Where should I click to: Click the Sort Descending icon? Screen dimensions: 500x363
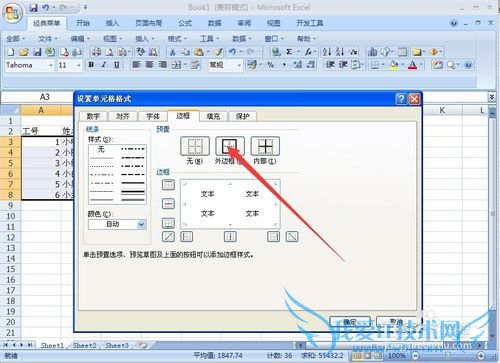340,52
